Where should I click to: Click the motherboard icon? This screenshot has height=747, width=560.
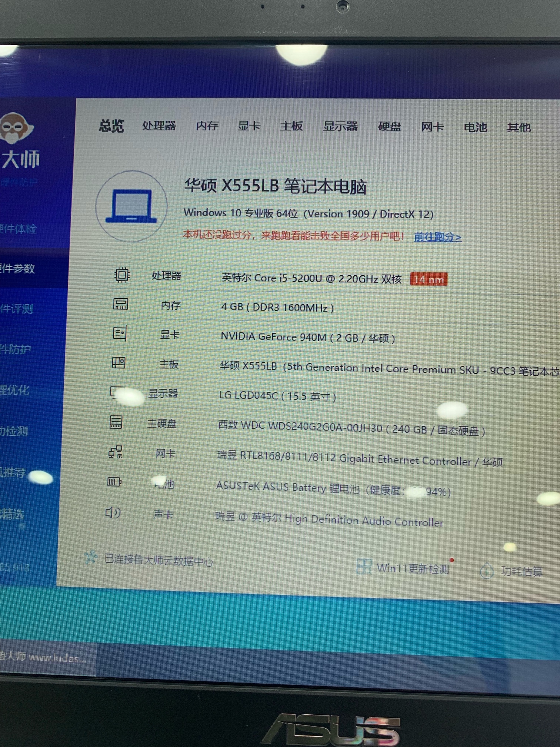click(119, 362)
